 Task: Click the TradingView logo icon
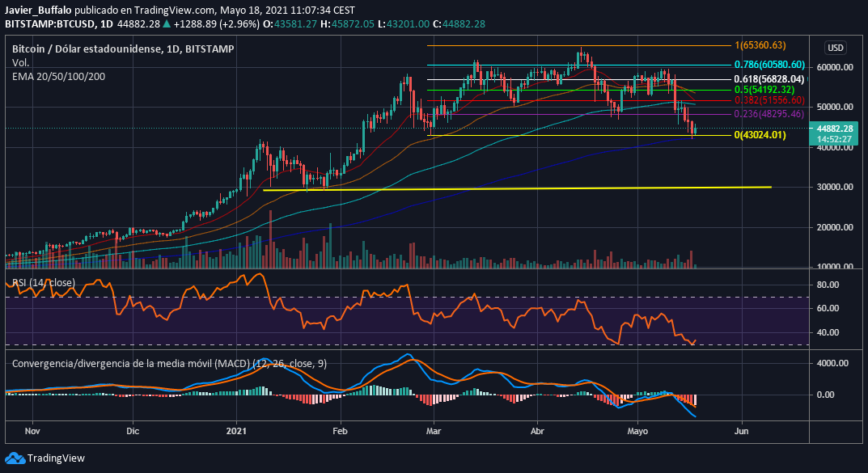(15, 458)
